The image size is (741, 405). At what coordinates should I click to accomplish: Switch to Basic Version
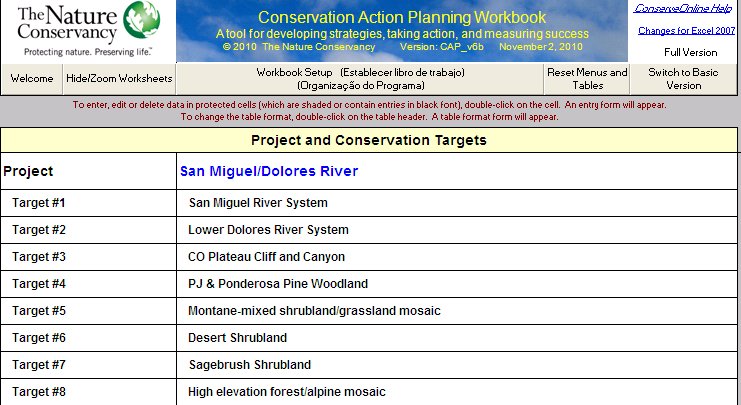point(683,79)
